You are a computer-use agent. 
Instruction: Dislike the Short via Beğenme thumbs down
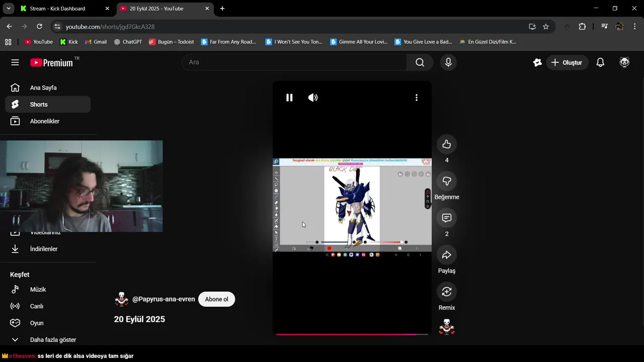447,181
